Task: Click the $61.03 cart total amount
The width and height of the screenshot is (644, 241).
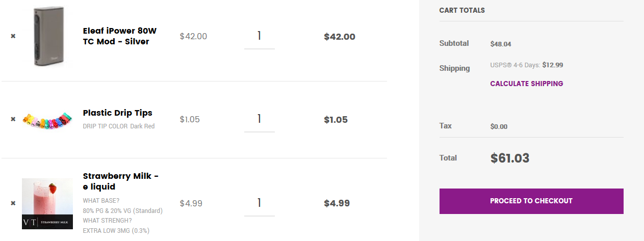Action: pyautogui.click(x=510, y=158)
